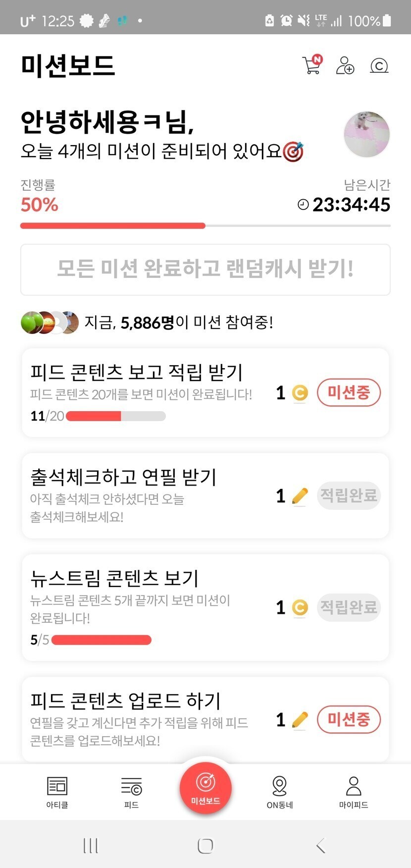Viewport: 411px width, 868px height.
Task: Switch to the 아티클 tab
Action: [x=57, y=792]
